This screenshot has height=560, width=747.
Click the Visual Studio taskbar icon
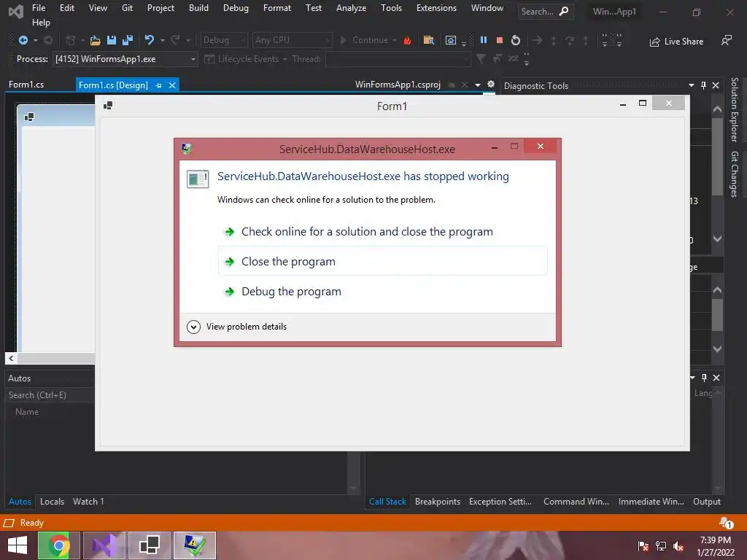104,545
